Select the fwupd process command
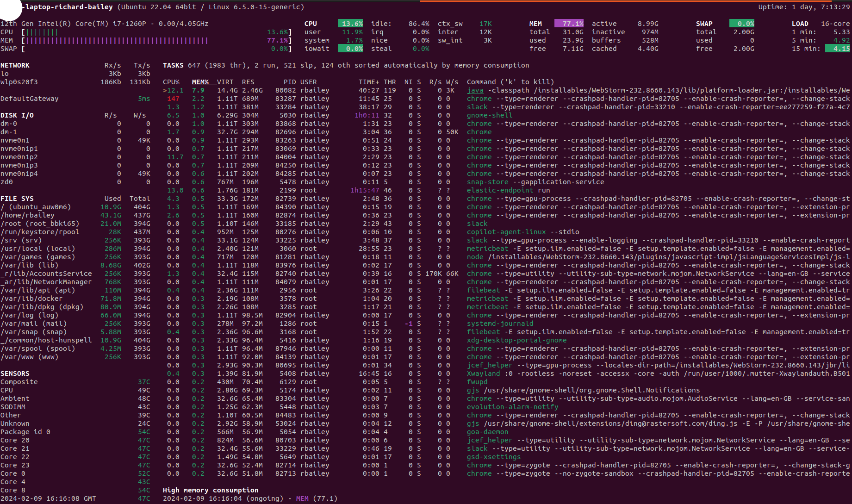 (x=477, y=382)
